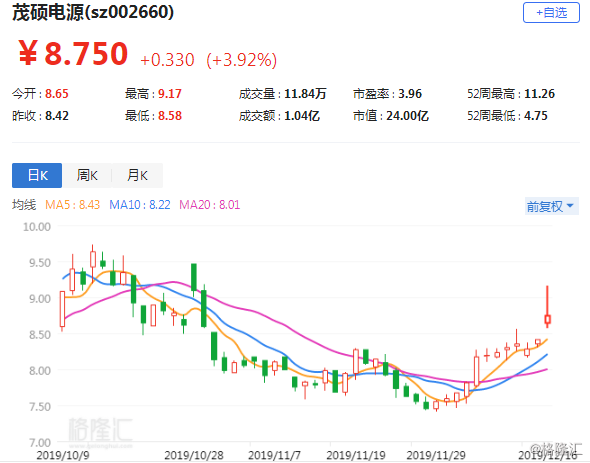The height and width of the screenshot is (463, 590).
Task: Click the 成交量 value 11.84万
Action: click(305, 93)
